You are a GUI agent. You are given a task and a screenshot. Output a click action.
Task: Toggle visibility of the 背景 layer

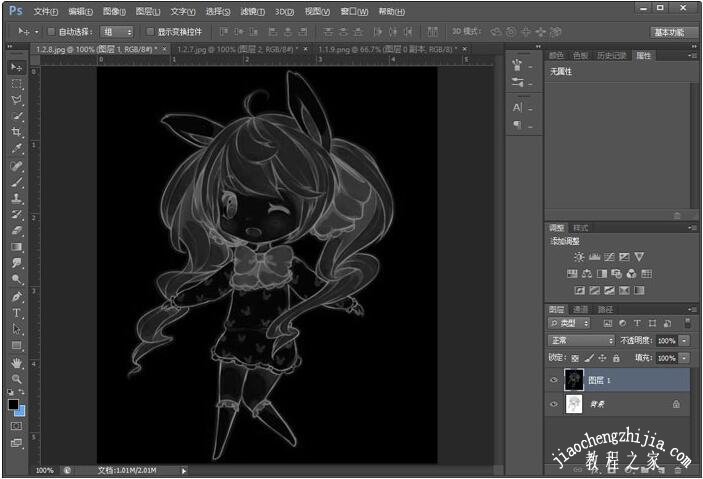point(554,404)
